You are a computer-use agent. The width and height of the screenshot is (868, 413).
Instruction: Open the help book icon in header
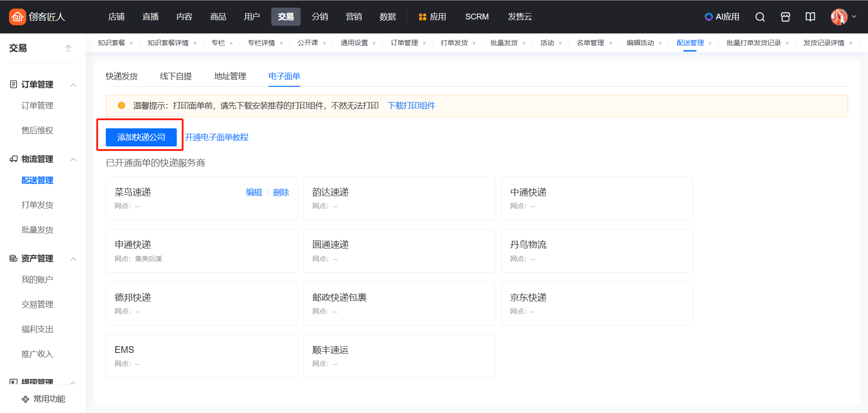810,17
